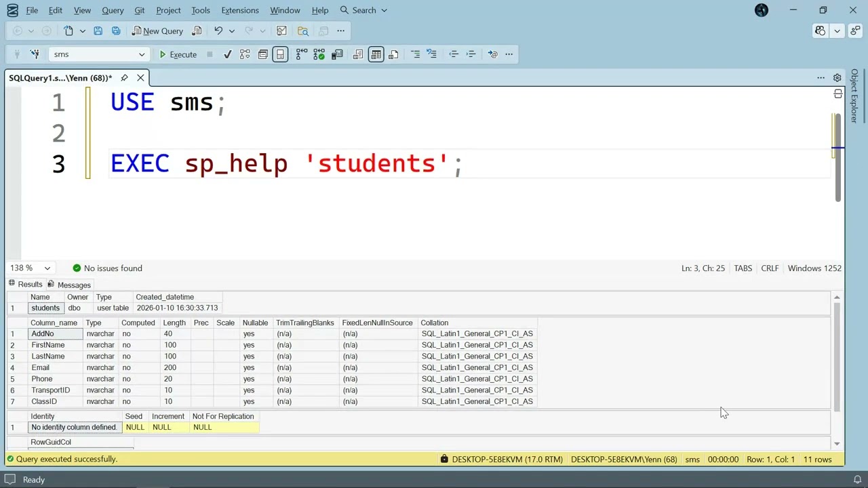Click the Change Connection icon
Viewport: 868px width, 488px height.
click(35, 54)
